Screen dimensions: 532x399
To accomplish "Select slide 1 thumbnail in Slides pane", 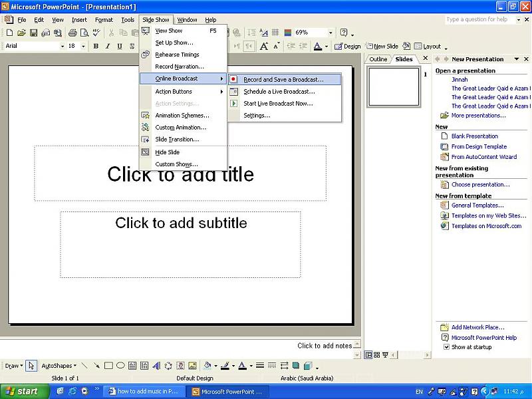I will tap(394, 87).
